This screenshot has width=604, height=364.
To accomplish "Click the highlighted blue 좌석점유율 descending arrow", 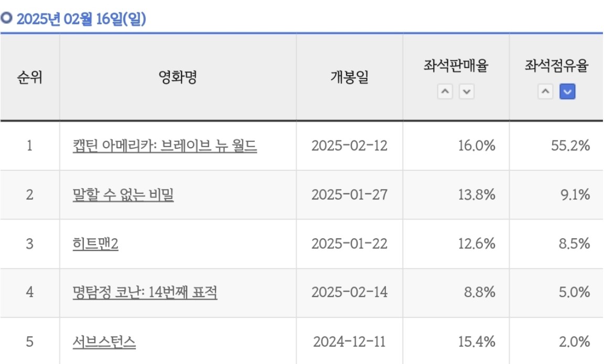I will tap(567, 92).
